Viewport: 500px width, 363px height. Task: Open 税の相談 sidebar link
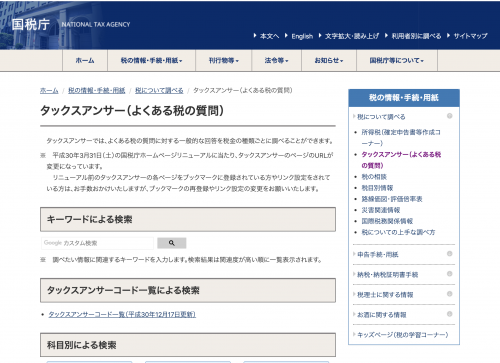tap(374, 177)
